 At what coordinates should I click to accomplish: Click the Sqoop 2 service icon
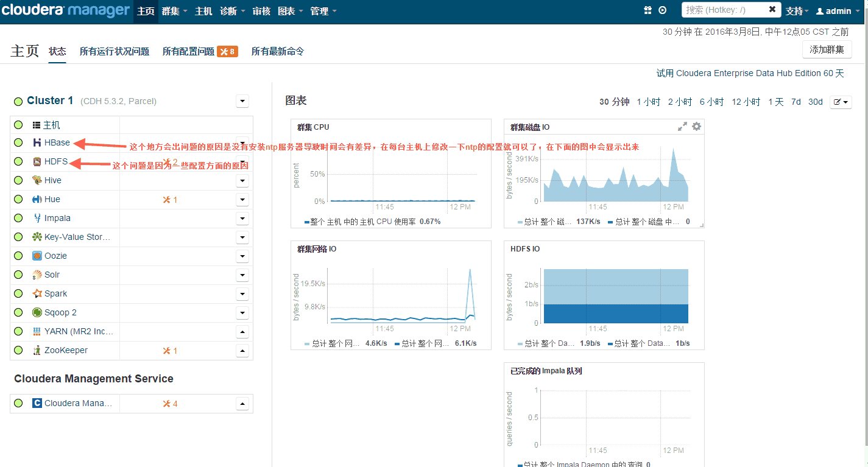37,312
